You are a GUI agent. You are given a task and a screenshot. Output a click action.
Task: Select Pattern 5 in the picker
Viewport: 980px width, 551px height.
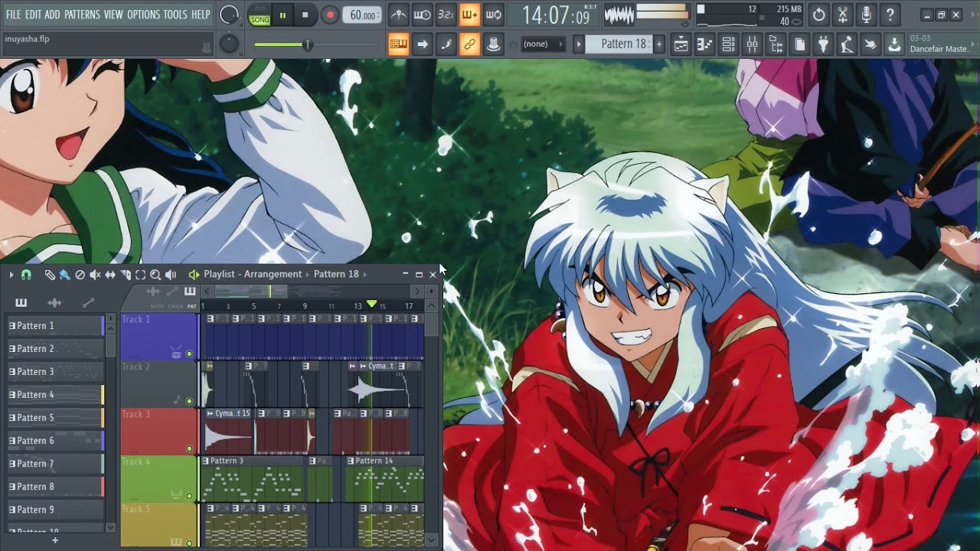(55, 418)
